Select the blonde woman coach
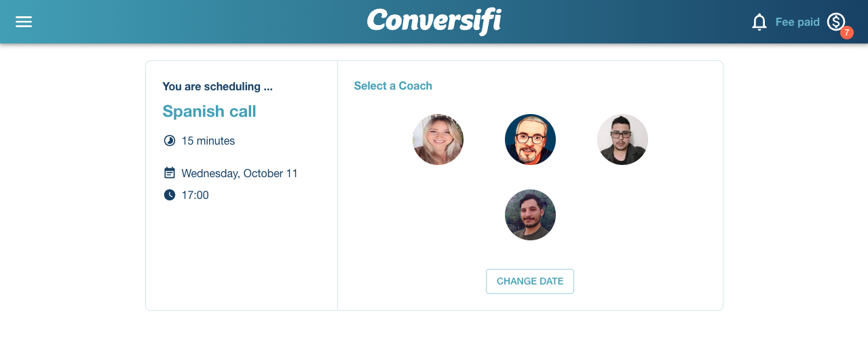The width and height of the screenshot is (868, 351). [x=438, y=140]
